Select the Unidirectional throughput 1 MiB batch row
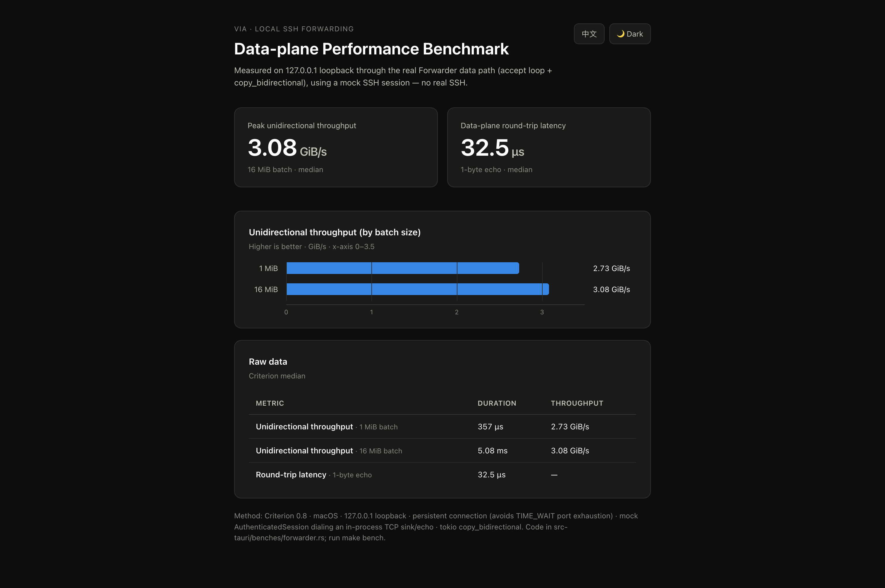 click(x=442, y=427)
